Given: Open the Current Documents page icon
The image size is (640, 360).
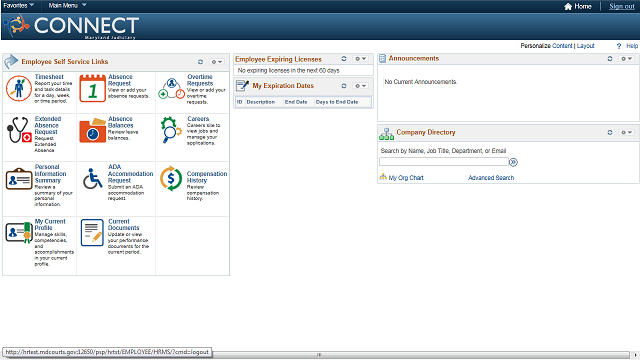Looking at the screenshot, I should click(92, 233).
